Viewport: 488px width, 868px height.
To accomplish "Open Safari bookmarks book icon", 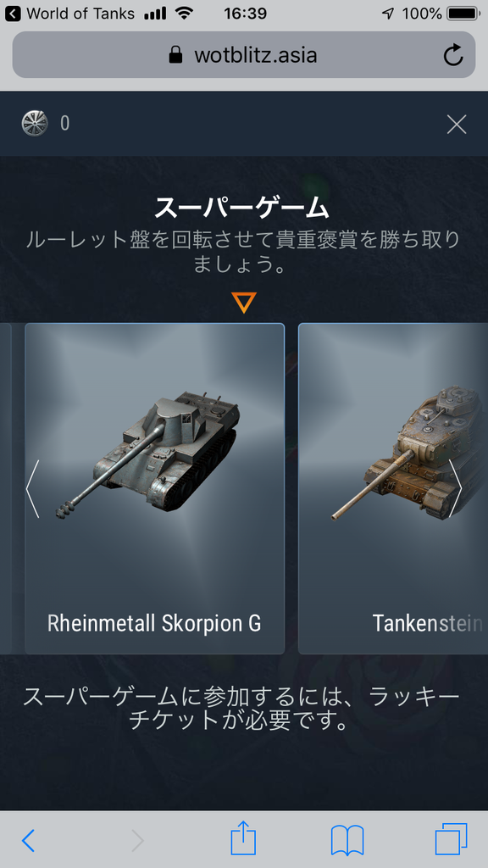I will 347,841.
